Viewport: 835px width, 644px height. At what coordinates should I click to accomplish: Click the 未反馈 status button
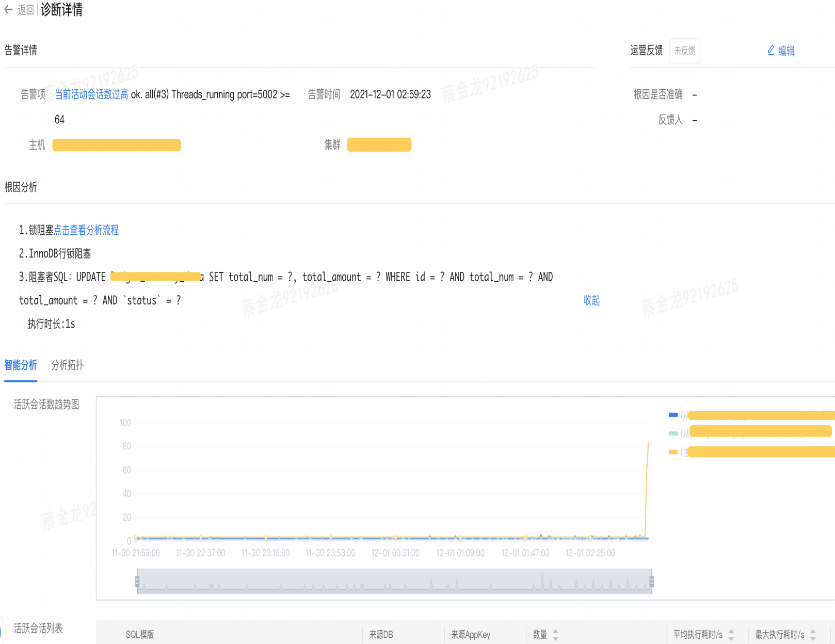pos(684,51)
